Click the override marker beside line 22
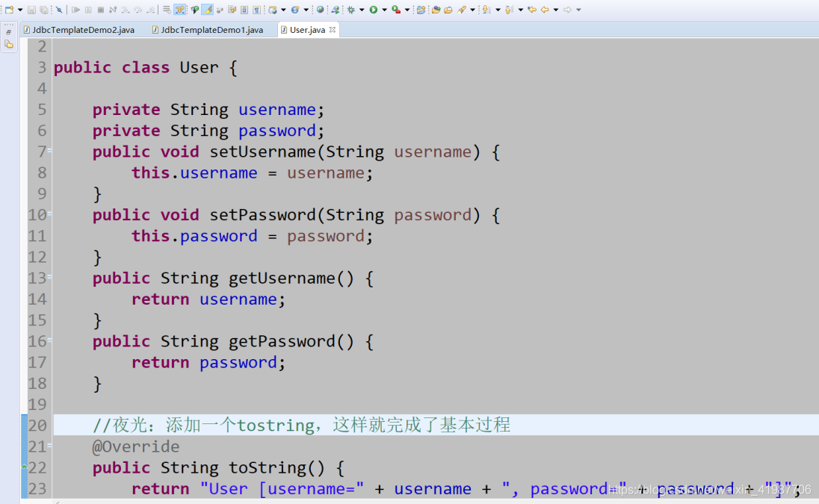819x504 pixels. [x=24, y=467]
